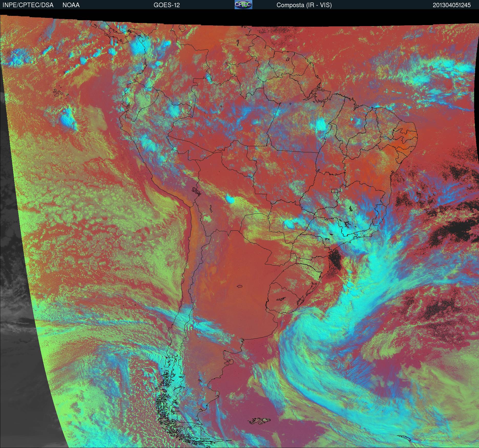Click the GOES-12 satellite label
Image resolution: width=479 pixels, height=448 pixels.
[166, 5]
